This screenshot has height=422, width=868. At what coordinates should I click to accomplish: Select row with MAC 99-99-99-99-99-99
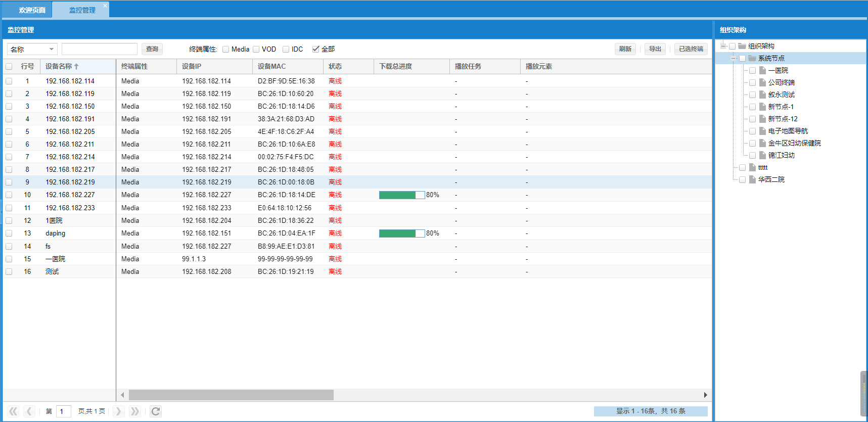pyautogui.click(x=357, y=259)
